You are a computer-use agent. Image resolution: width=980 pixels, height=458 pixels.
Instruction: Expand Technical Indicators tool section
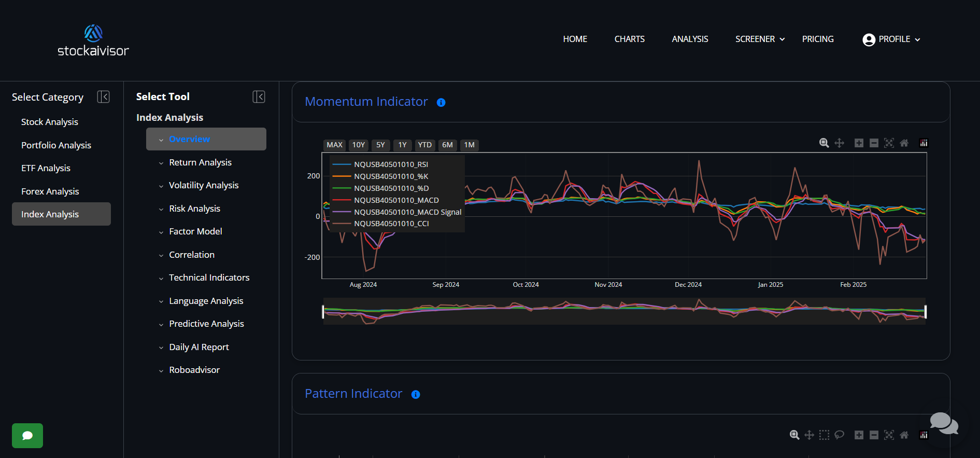coord(209,278)
